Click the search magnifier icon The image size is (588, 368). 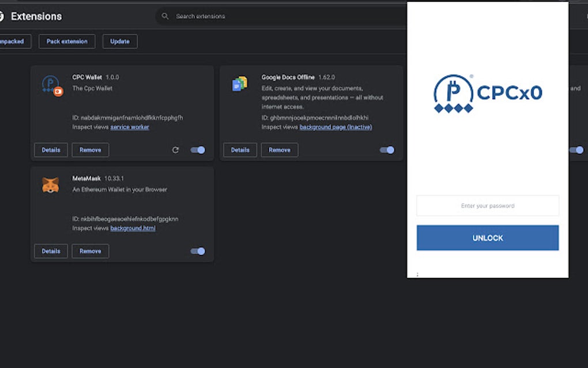pyautogui.click(x=165, y=16)
